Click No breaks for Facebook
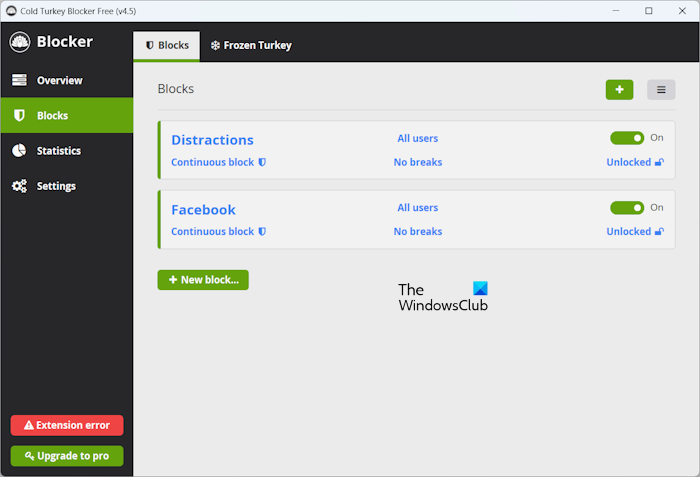Screen dimensions: 700x477 (x=418, y=231)
